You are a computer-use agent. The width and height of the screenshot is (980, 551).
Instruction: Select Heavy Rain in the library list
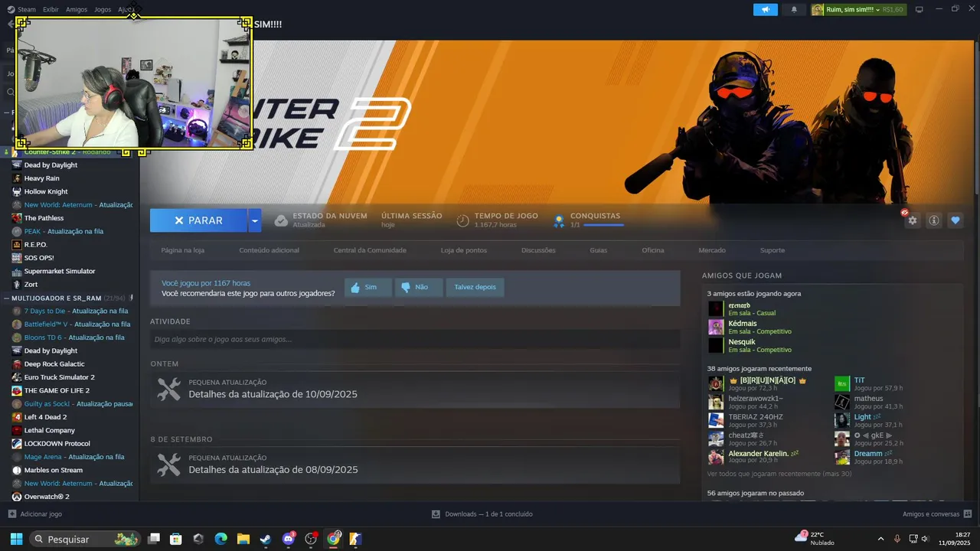coord(41,178)
